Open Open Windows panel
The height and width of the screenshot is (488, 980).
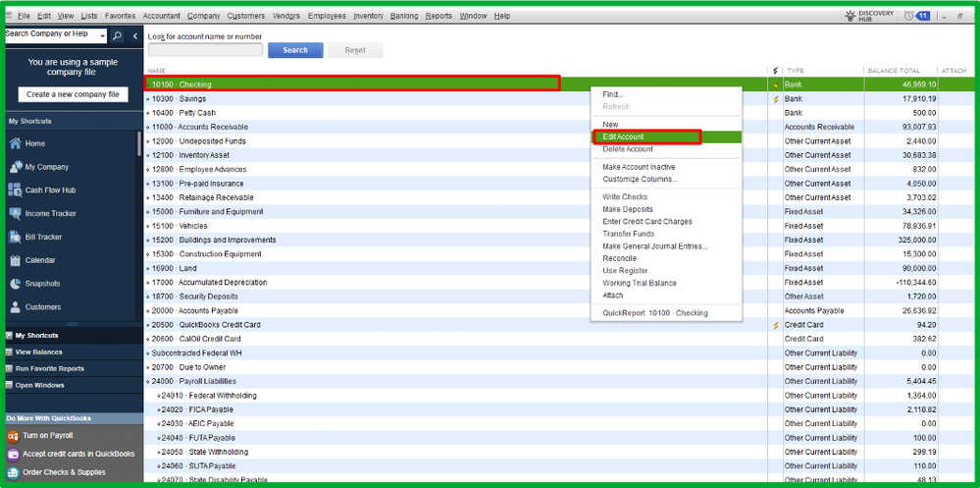(x=74, y=386)
